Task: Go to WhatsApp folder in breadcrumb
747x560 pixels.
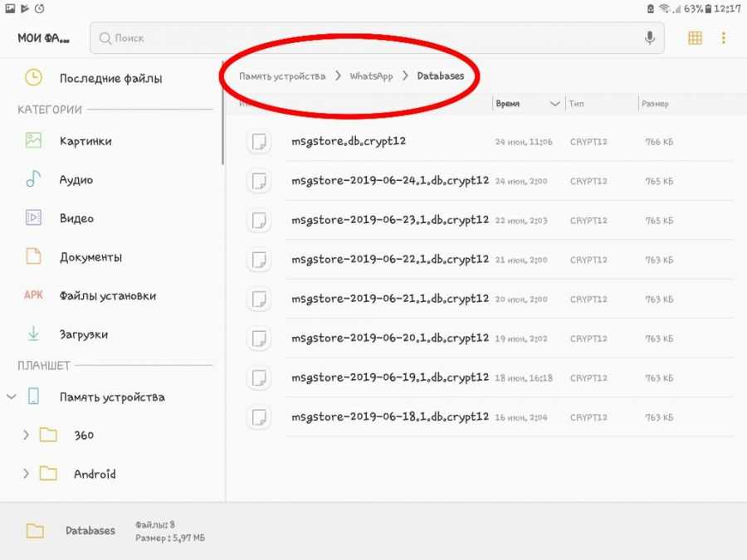Action: (x=371, y=76)
